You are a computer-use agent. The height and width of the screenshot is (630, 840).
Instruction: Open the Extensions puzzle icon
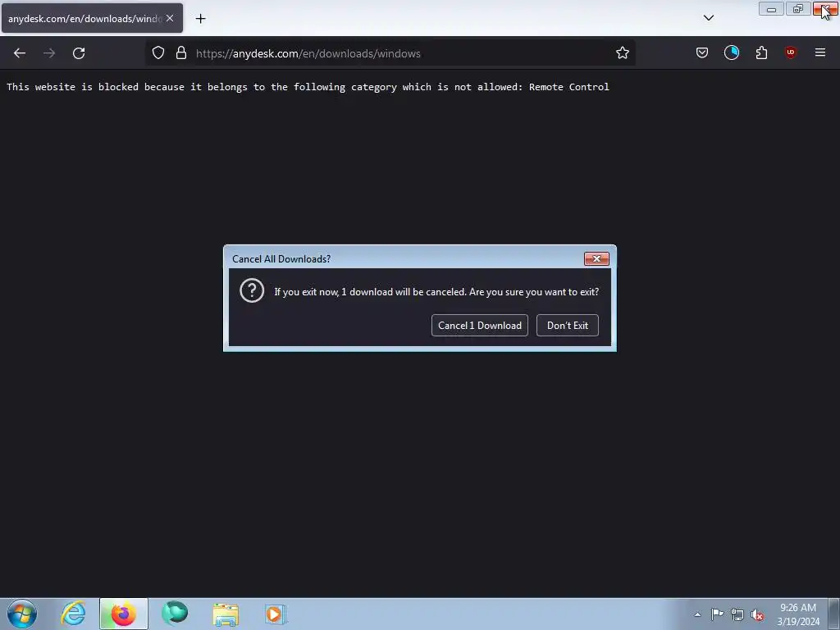(x=761, y=53)
